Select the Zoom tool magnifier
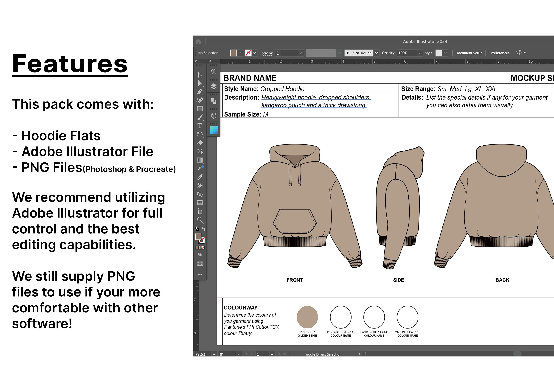 (200, 220)
